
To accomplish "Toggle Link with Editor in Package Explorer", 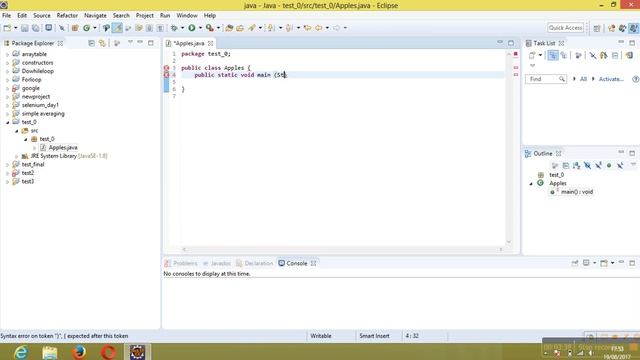I will point(102,43).
